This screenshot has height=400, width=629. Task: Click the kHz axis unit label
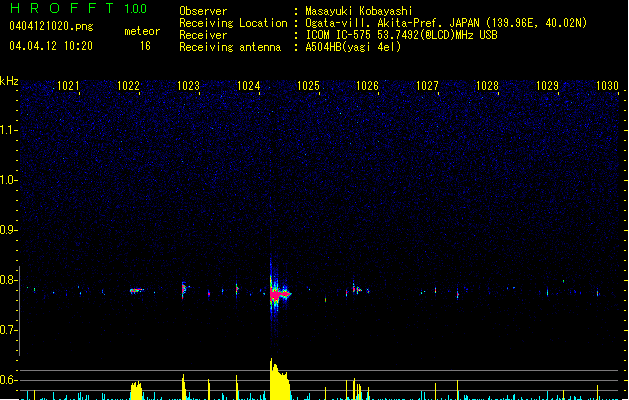click(x=9, y=81)
